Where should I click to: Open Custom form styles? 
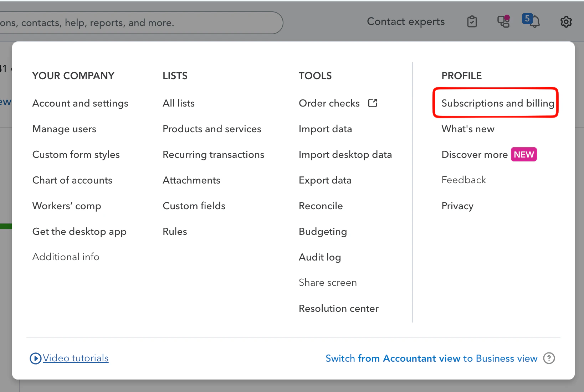point(76,155)
